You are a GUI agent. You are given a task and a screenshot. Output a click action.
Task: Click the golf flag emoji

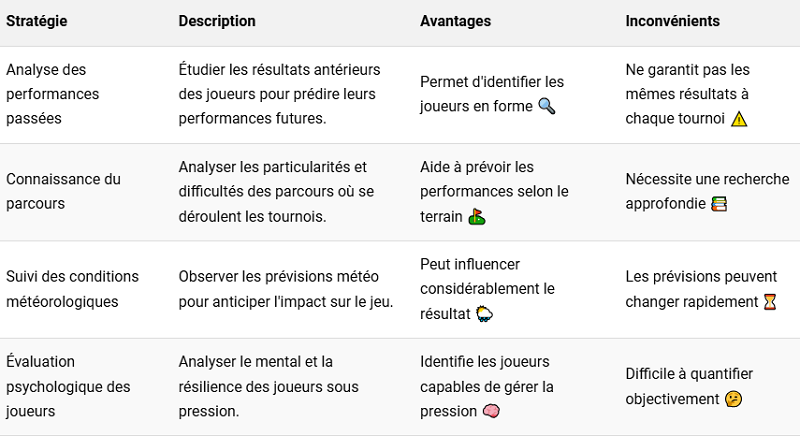477,217
